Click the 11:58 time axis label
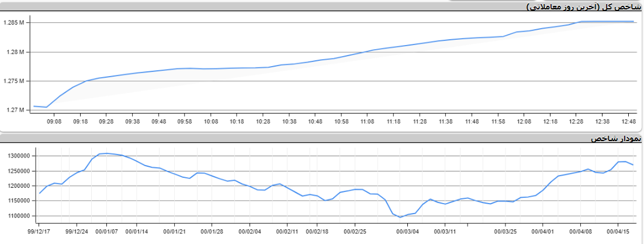The image size is (644, 244). (x=498, y=122)
